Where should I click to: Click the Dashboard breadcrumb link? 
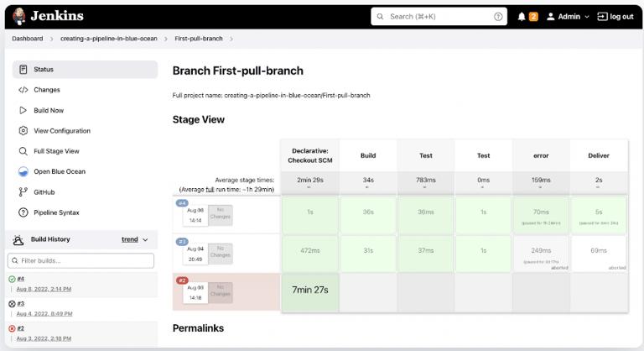27,39
